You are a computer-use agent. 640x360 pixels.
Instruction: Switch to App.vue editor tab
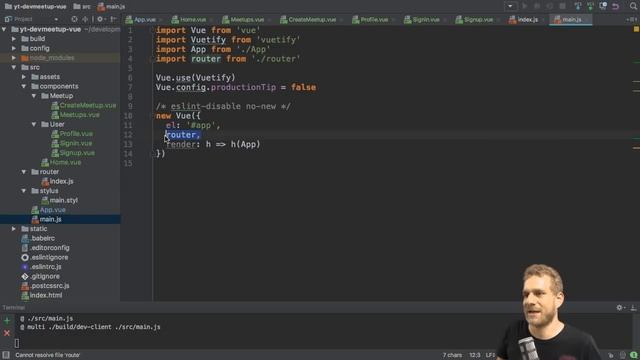click(x=144, y=19)
